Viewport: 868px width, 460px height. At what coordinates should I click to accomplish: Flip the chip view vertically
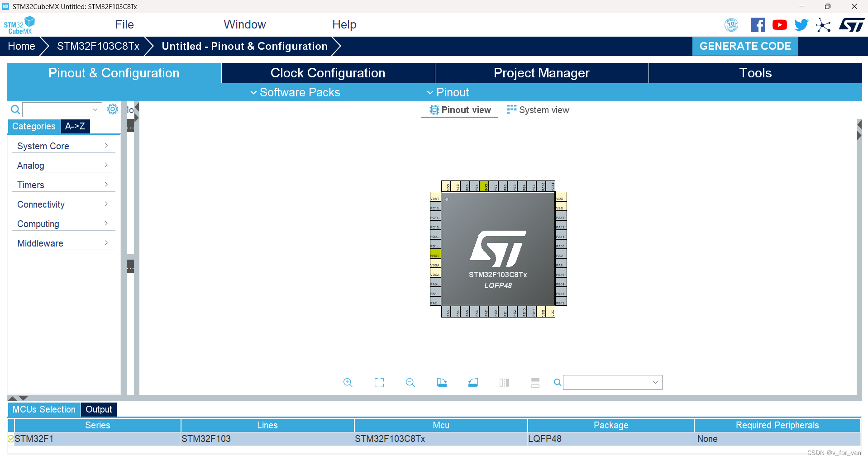[535, 383]
